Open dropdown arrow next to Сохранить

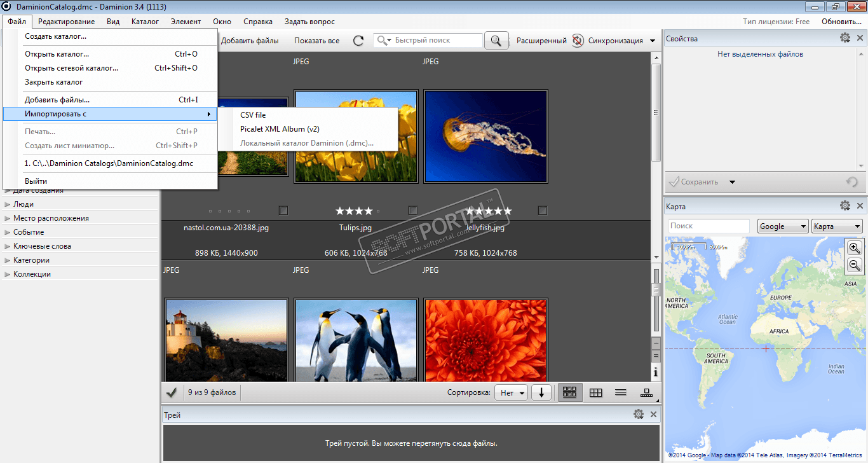coord(732,182)
